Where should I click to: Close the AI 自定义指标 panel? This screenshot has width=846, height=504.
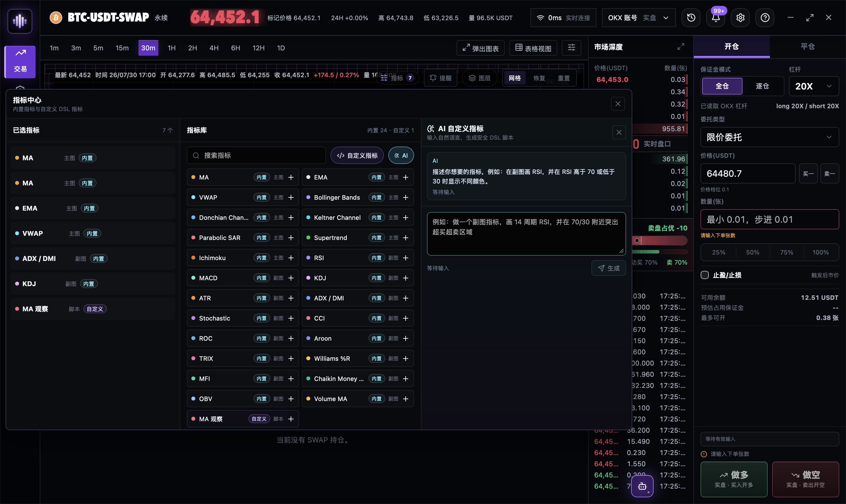click(x=619, y=132)
